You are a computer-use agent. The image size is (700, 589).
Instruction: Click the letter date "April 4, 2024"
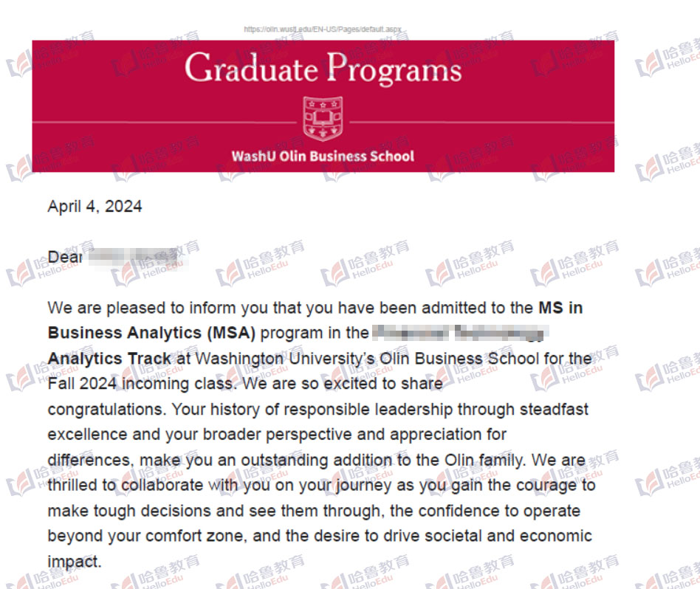95,207
